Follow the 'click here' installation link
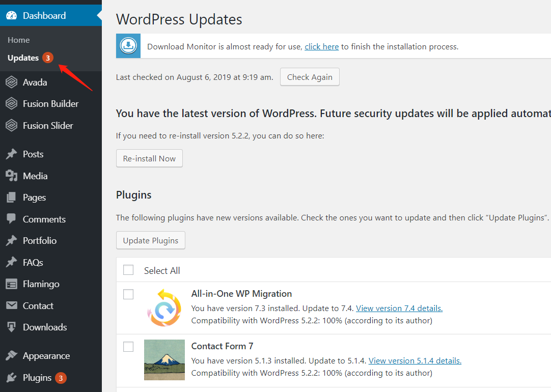This screenshot has height=392, width=551. (321, 47)
